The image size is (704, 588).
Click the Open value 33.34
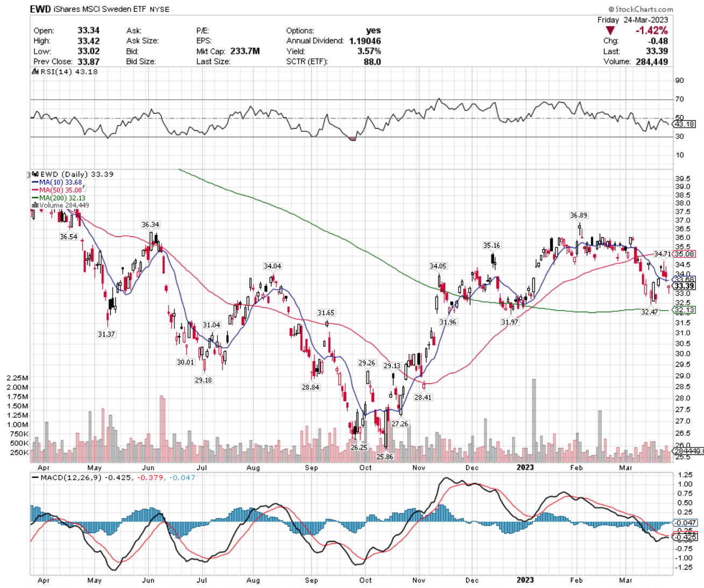(x=88, y=31)
